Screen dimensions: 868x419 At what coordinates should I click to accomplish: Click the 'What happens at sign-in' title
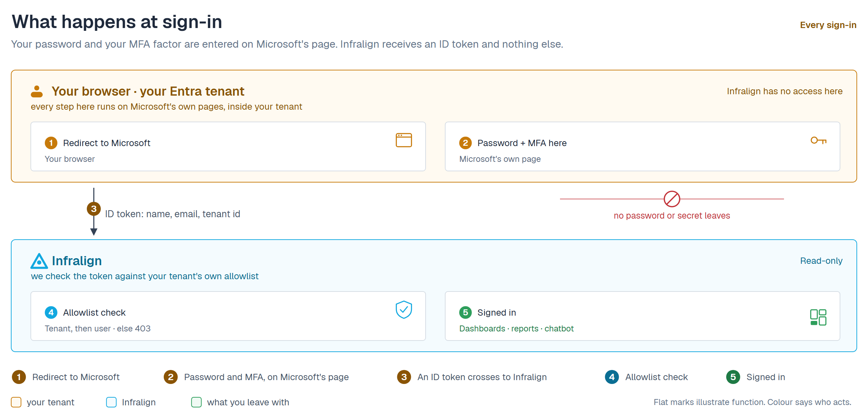click(x=117, y=22)
